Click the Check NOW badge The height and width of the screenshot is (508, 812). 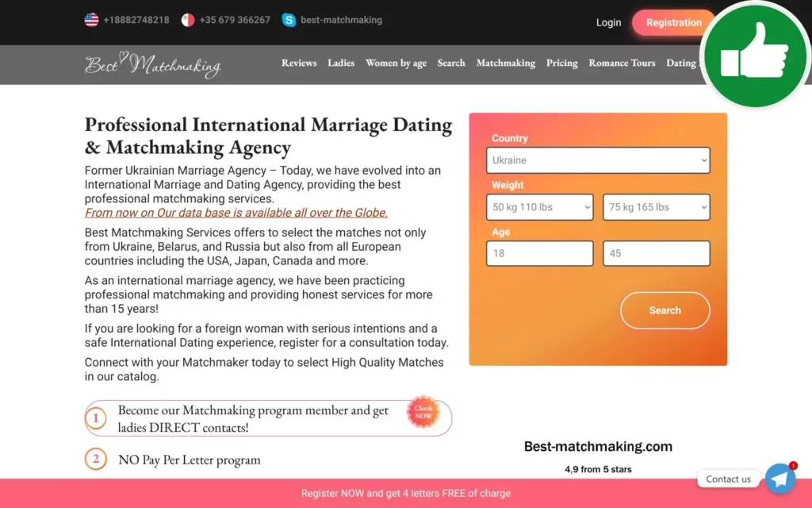tap(423, 412)
